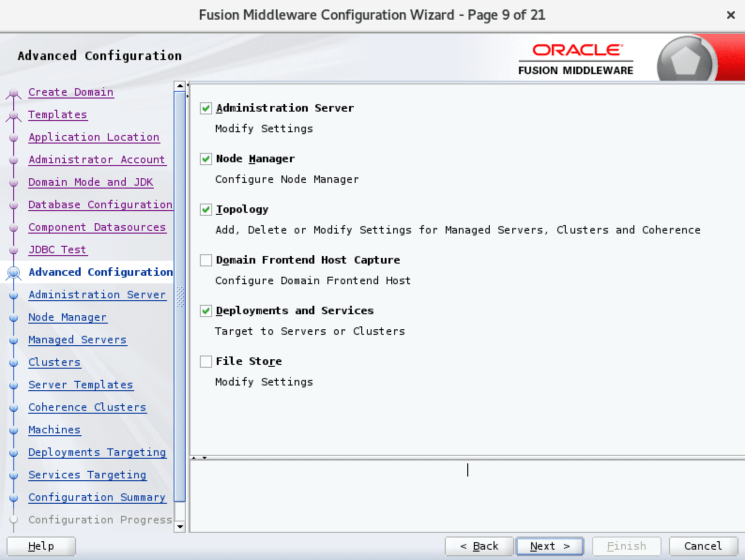Open the JDBC Test step

click(58, 250)
